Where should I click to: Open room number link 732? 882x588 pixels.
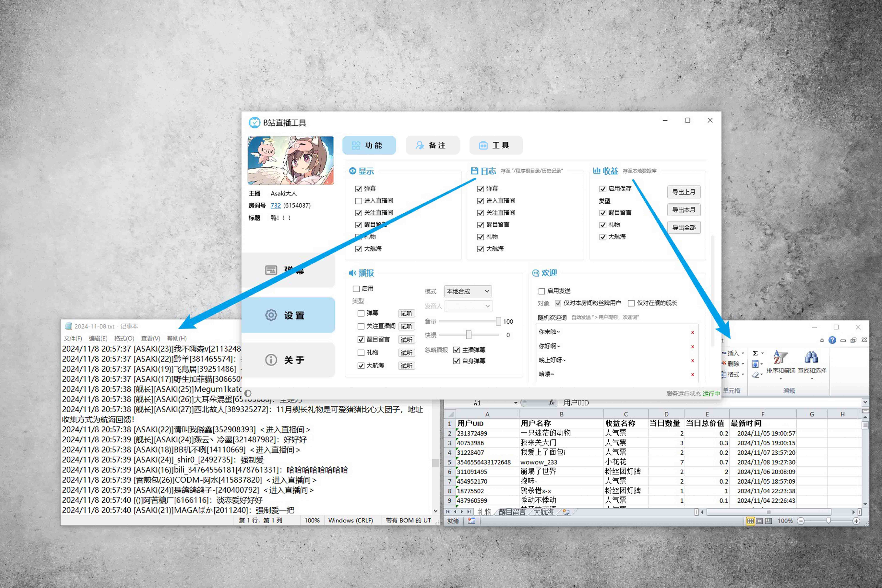pyautogui.click(x=276, y=206)
